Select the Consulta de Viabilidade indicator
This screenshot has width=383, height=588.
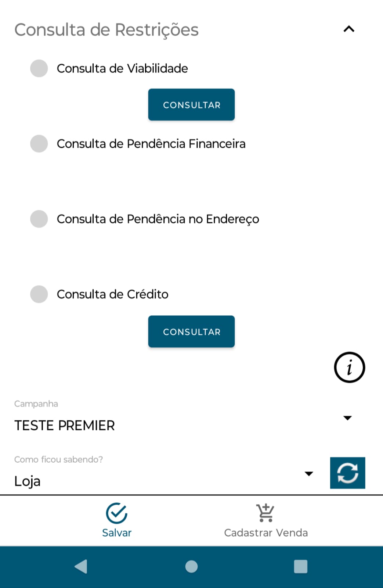tap(39, 68)
